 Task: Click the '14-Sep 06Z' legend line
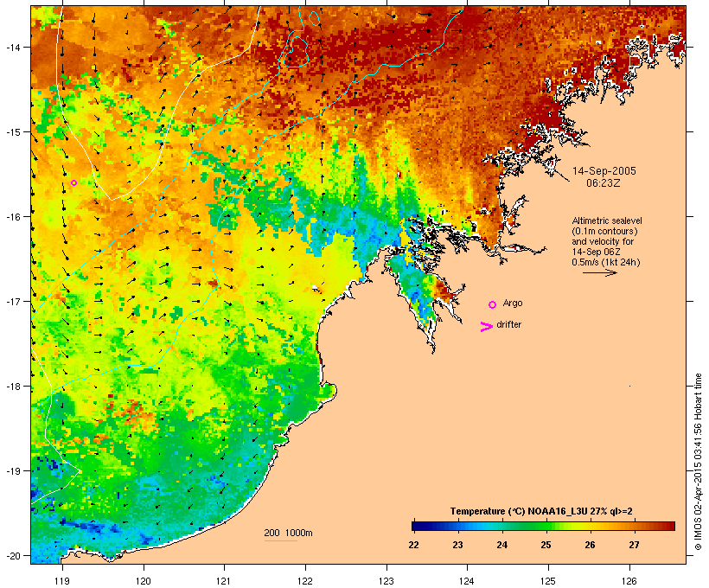click(x=596, y=252)
